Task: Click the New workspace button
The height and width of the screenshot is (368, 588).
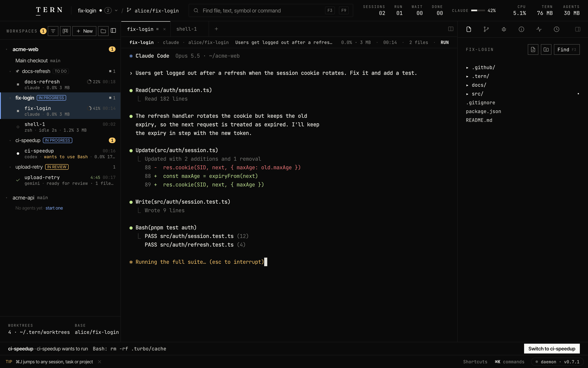Action: [84, 31]
